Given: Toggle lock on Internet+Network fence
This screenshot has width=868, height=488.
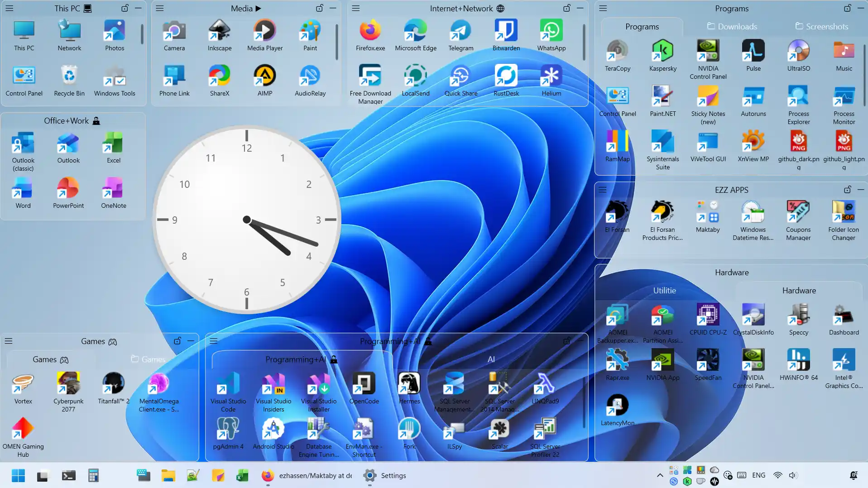Looking at the screenshot, I should pyautogui.click(x=566, y=8).
